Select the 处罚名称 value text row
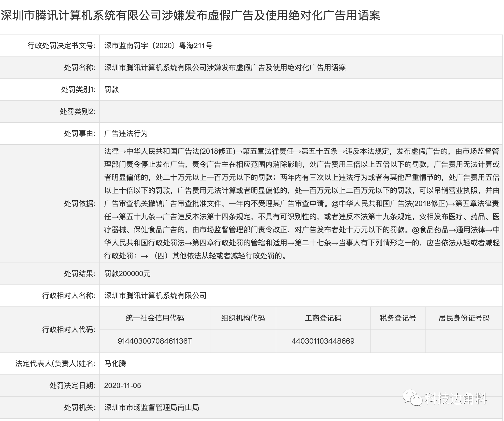504x421 pixels. 225,68
